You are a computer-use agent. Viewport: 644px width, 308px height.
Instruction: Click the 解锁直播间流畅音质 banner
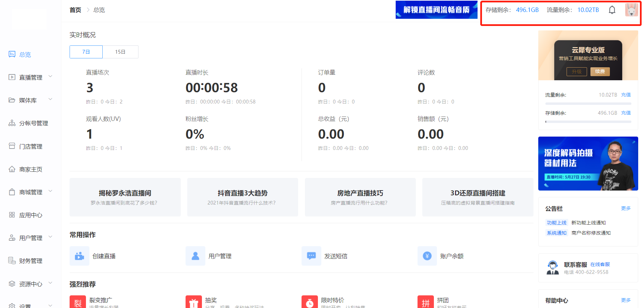tap(436, 10)
